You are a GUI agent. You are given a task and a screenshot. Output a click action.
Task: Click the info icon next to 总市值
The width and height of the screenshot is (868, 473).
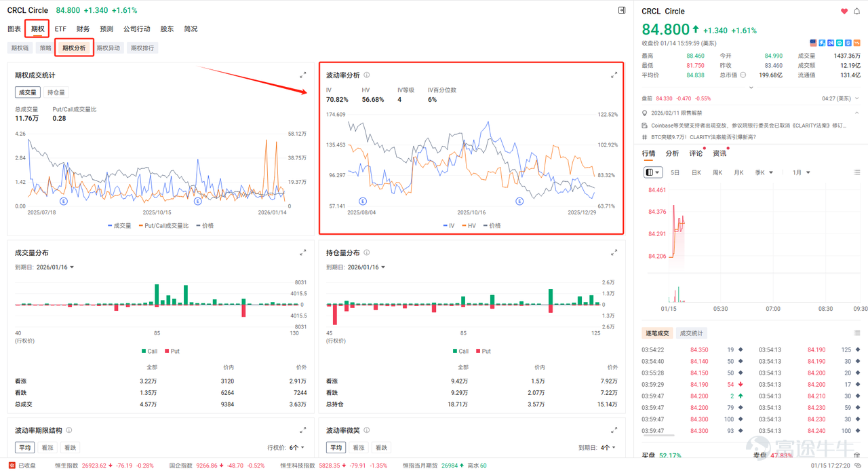point(743,75)
